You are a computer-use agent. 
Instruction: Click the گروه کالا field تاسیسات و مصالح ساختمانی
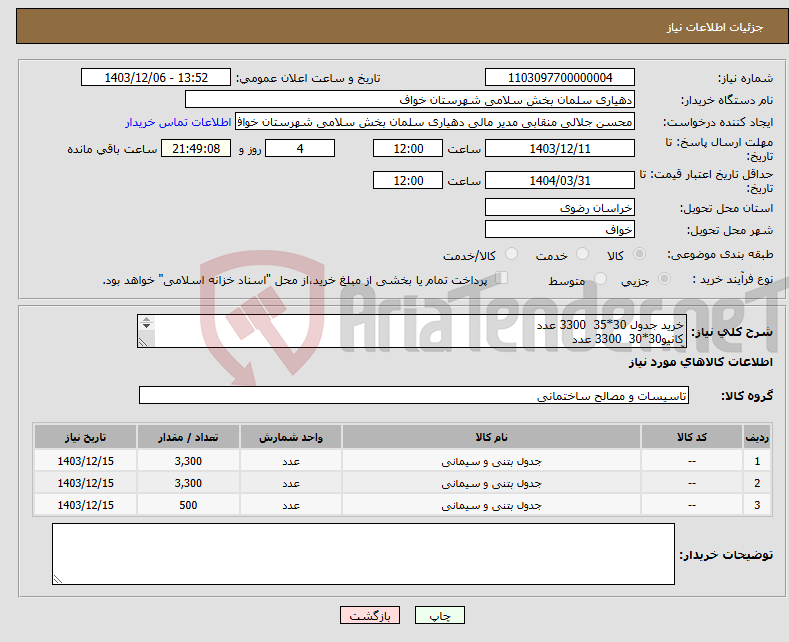click(414, 395)
